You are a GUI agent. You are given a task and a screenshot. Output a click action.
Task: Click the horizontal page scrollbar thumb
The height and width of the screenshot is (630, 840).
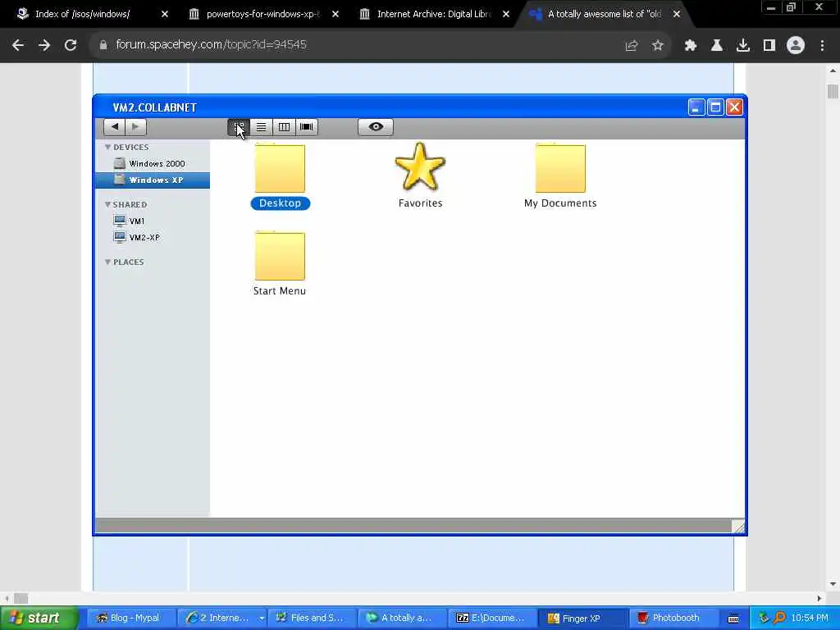point(21,598)
